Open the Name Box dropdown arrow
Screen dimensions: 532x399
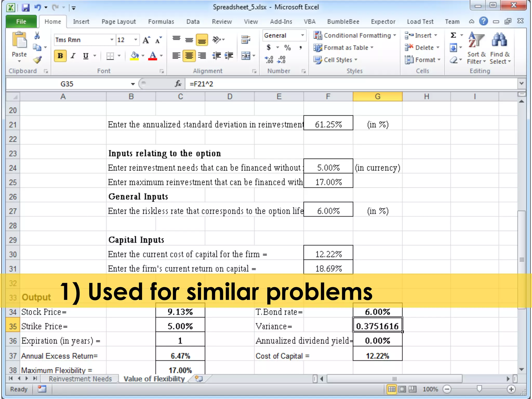coord(133,84)
